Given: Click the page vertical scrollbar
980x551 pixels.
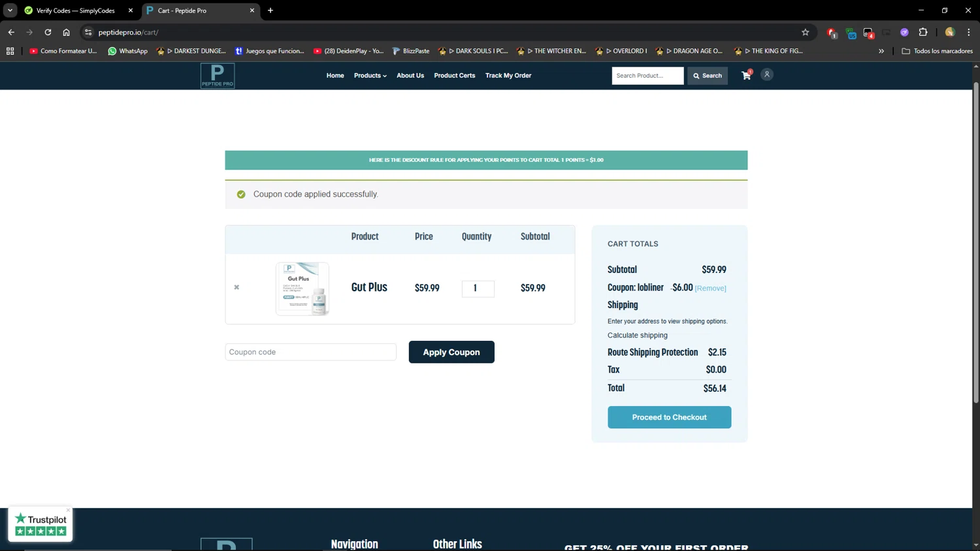Looking at the screenshot, I should point(976,242).
